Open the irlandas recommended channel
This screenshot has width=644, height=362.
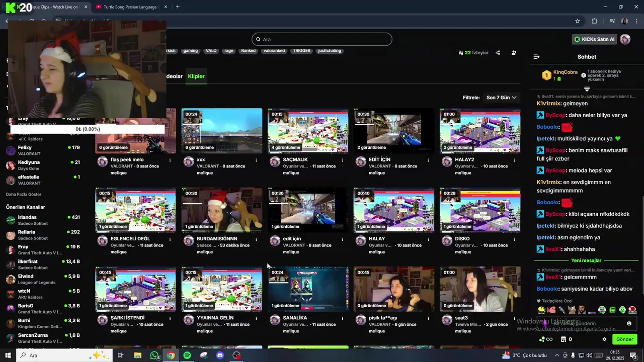43,220
